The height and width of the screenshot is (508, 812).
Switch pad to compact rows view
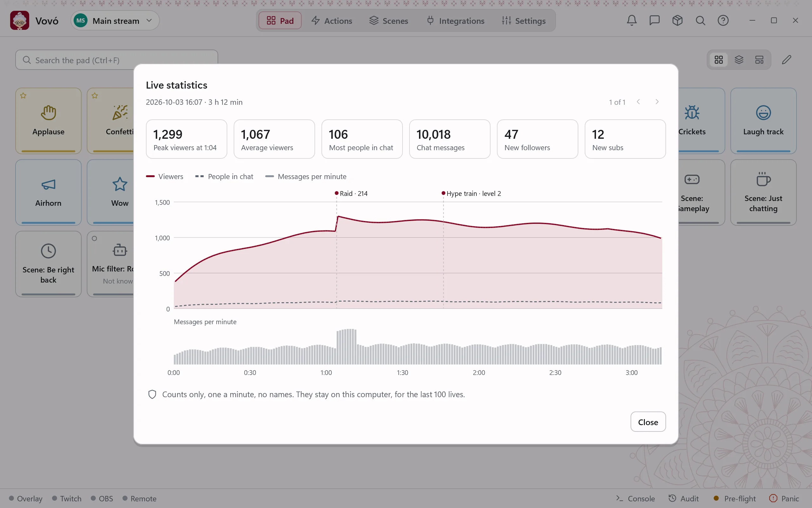[759, 60]
